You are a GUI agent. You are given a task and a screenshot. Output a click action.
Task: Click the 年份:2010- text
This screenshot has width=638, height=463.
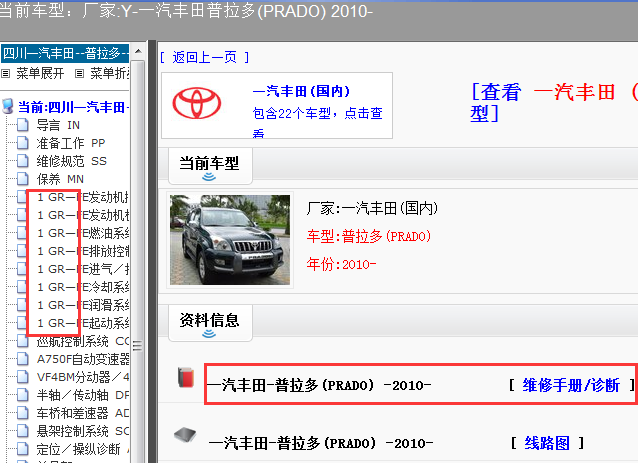(341, 264)
